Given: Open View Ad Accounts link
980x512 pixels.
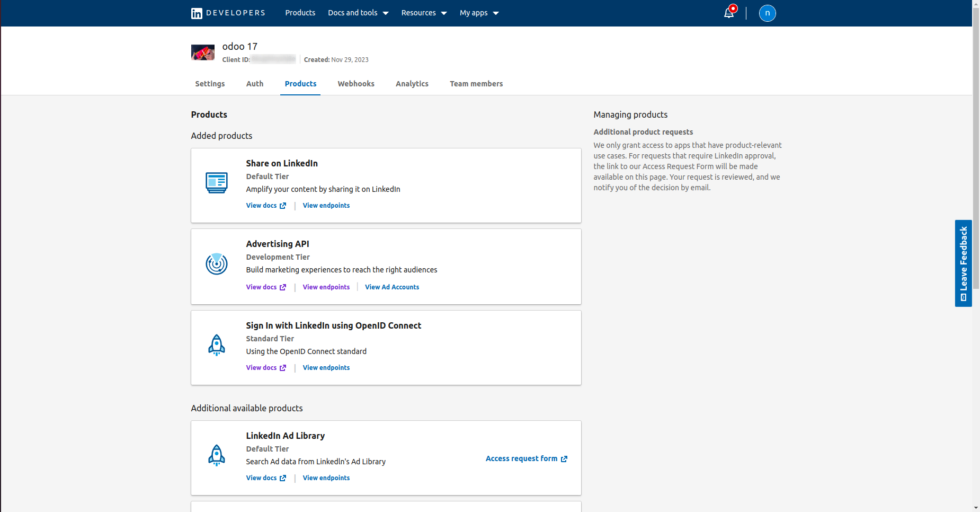Looking at the screenshot, I should point(392,287).
